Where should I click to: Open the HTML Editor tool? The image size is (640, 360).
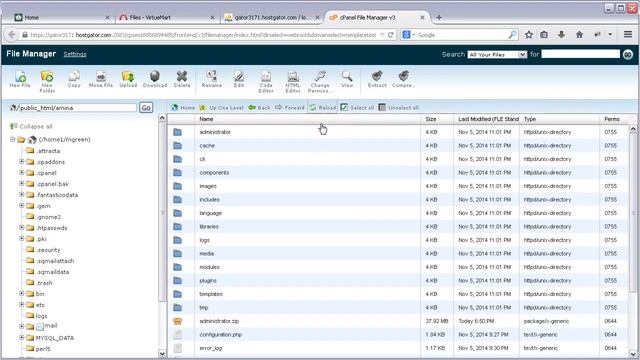click(x=293, y=81)
